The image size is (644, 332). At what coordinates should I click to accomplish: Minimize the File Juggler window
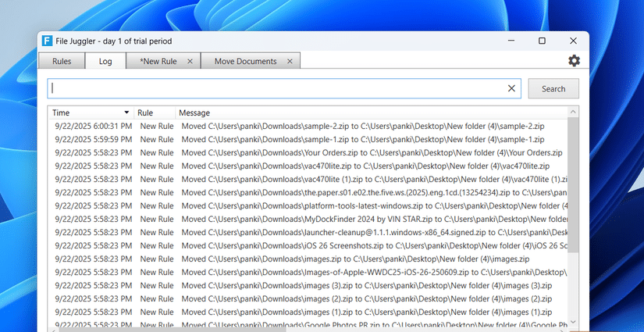(x=511, y=41)
